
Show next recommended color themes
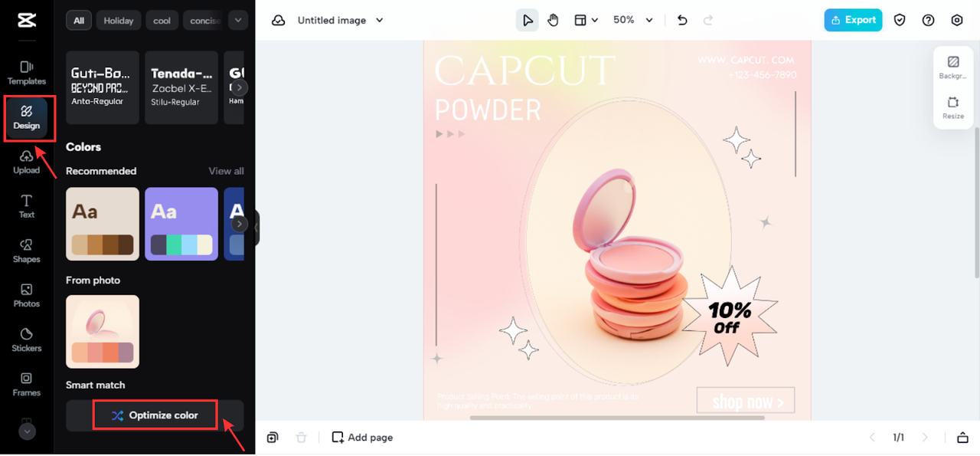240,224
